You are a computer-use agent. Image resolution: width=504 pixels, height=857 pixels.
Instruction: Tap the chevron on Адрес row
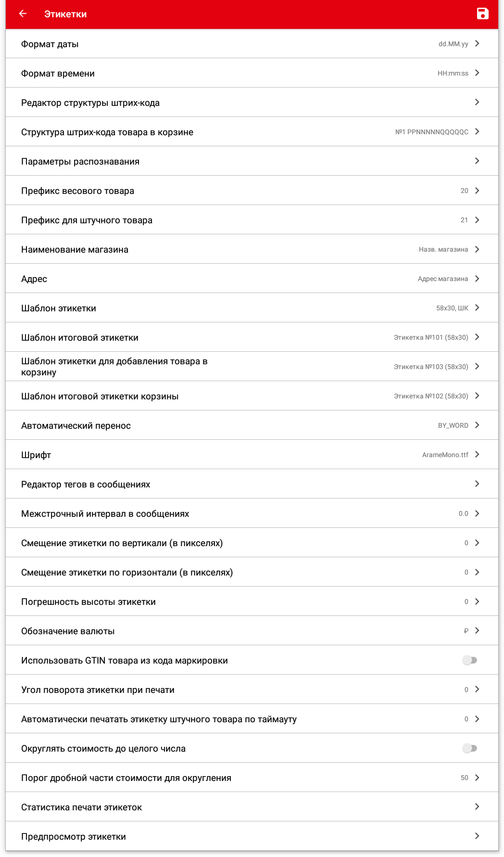click(x=477, y=279)
